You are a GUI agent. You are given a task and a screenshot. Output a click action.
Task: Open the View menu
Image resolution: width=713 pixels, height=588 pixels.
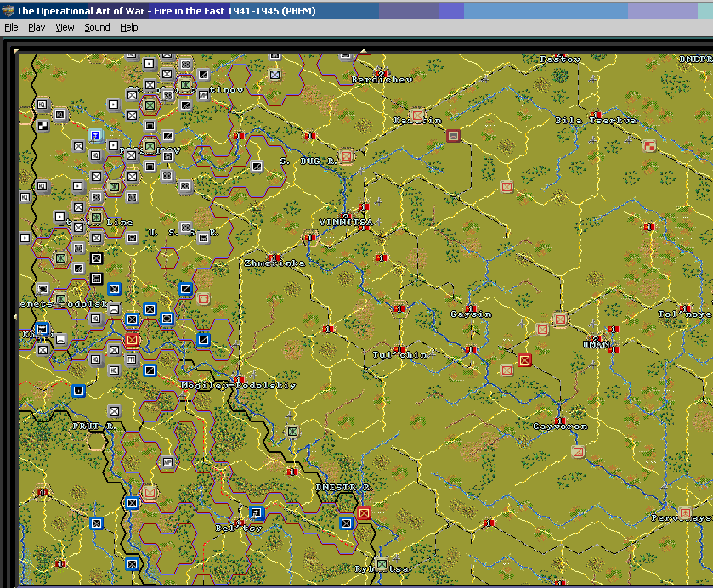(x=65, y=27)
